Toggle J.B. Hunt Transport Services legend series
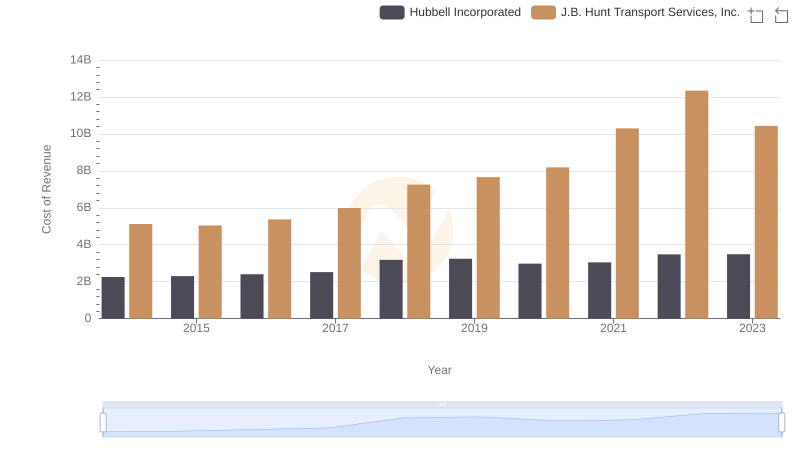 click(x=635, y=12)
